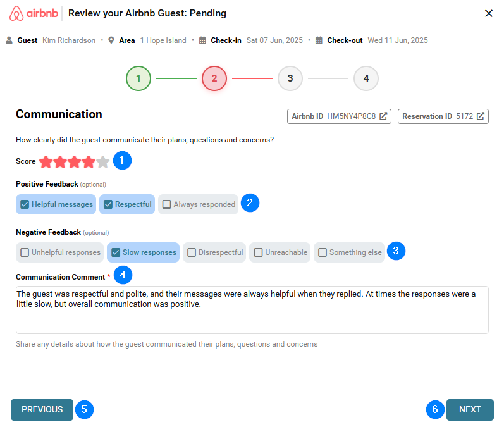Set score to five stars

[x=102, y=162]
